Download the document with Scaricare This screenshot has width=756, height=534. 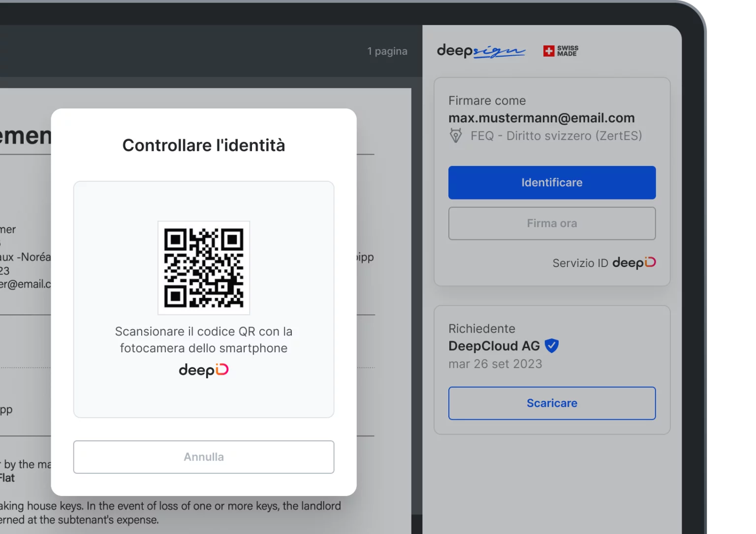click(552, 403)
